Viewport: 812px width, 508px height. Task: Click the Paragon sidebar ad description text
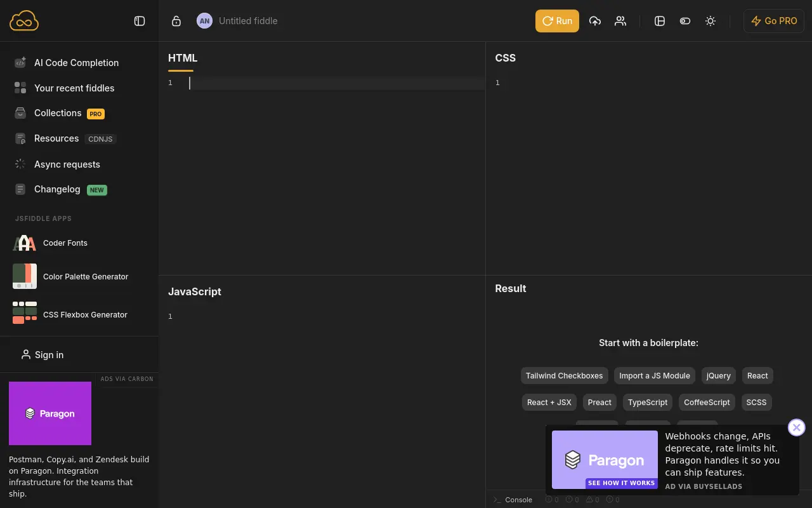pyautogui.click(x=79, y=476)
